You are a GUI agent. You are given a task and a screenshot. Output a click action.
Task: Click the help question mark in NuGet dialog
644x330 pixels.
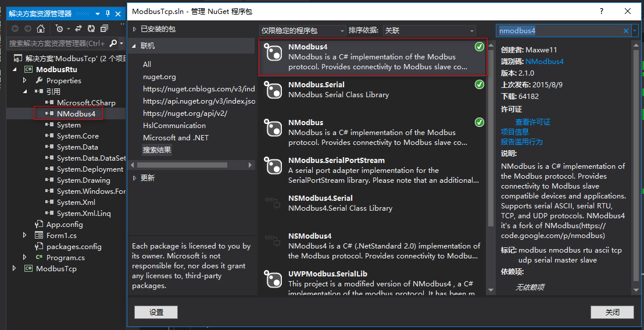click(x=602, y=12)
